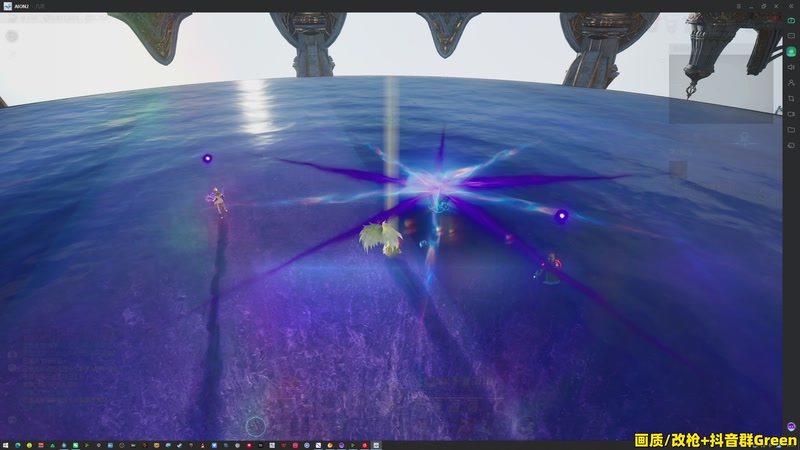Launch Microsoft Edge from the taskbar
Image resolution: width=800 pixels, height=450 pixels.
(x=17, y=445)
